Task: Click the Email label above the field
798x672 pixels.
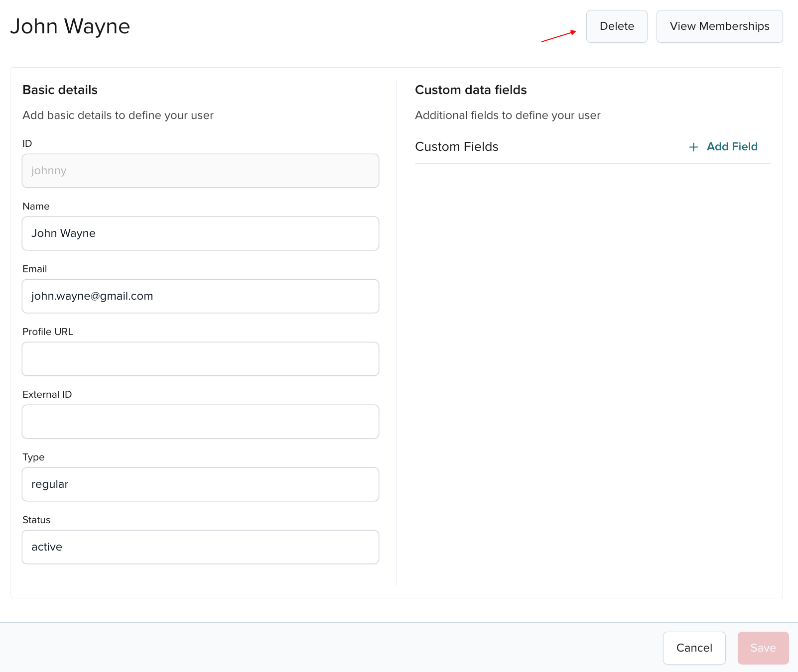Action: click(x=34, y=269)
